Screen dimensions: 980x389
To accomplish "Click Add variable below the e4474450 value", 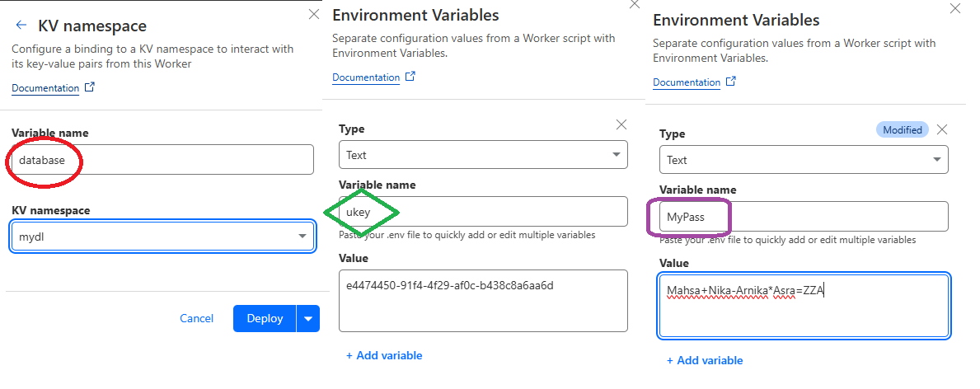I will point(384,355).
